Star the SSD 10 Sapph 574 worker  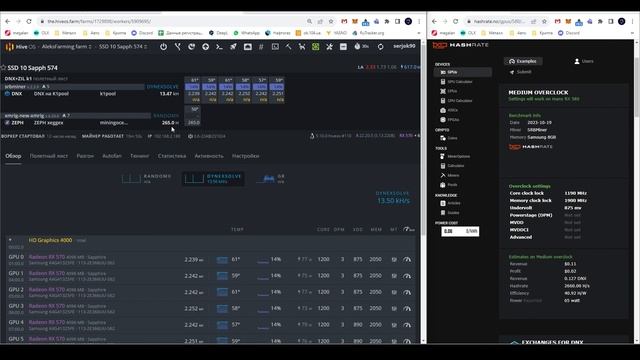point(4,68)
